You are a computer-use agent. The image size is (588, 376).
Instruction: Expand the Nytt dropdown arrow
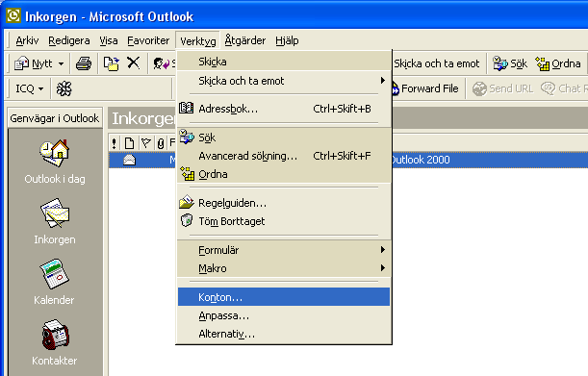pyautogui.click(x=61, y=64)
